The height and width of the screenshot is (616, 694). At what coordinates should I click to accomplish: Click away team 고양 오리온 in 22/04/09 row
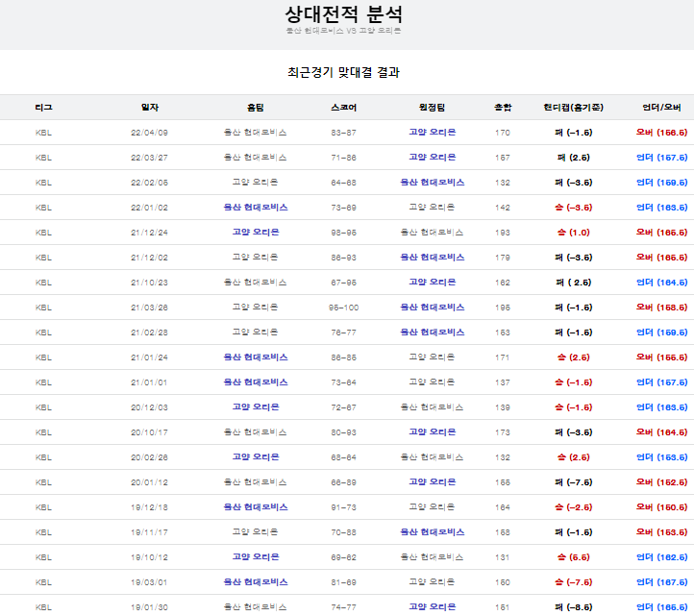432,132
